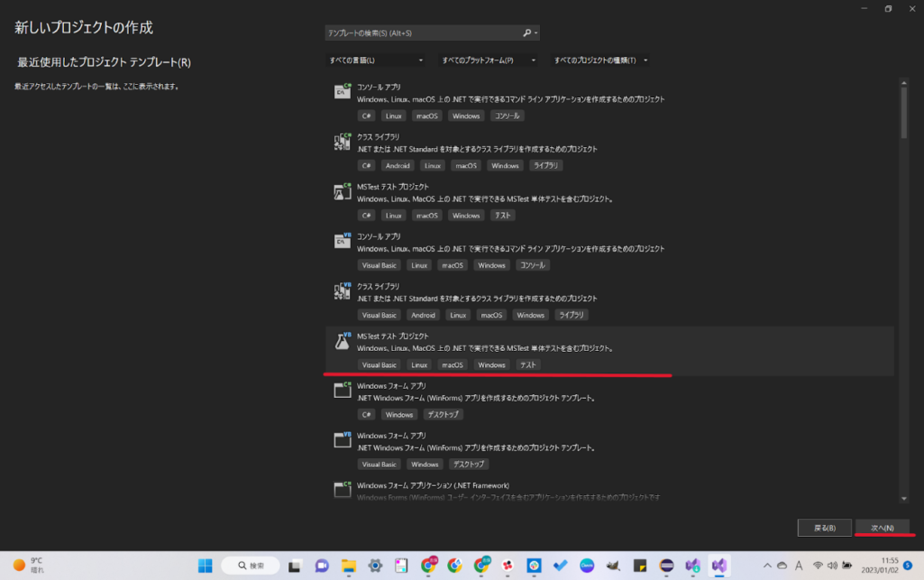This screenshot has width=924, height=580.
Task: Click the ライブラリ tag in C# class library row
Action: 545,166
